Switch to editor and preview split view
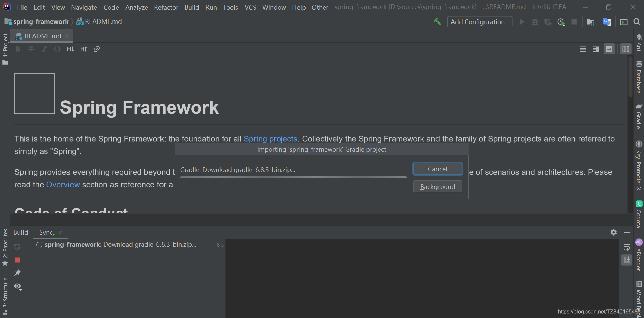The width and height of the screenshot is (644, 318). coord(596,49)
